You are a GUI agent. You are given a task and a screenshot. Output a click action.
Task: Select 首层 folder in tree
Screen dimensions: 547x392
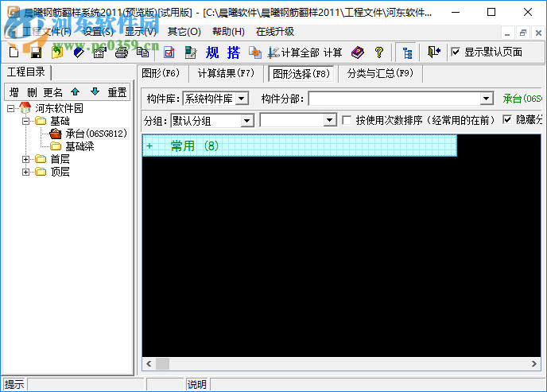[60, 159]
